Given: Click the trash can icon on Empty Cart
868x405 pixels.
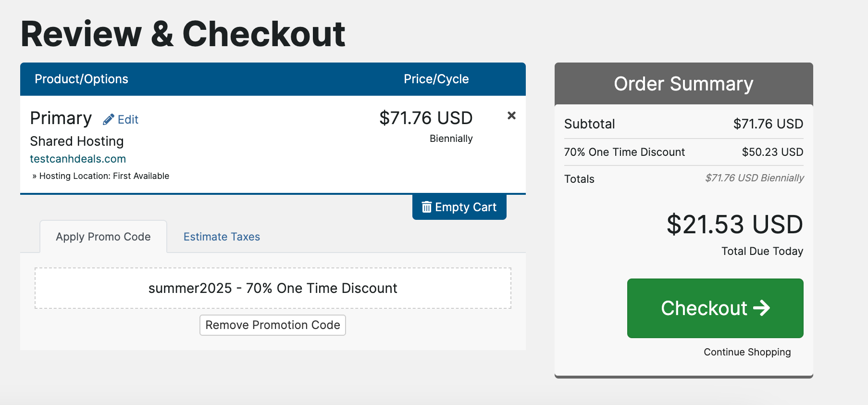Looking at the screenshot, I should click(426, 207).
